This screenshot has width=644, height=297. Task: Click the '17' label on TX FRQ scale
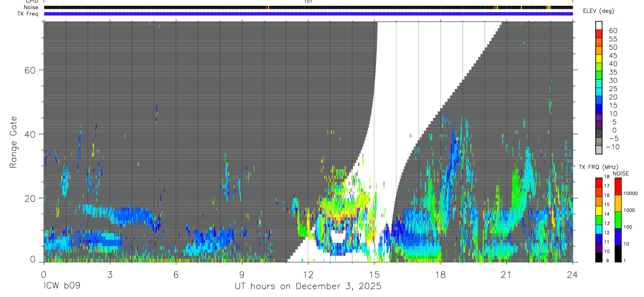(606, 186)
